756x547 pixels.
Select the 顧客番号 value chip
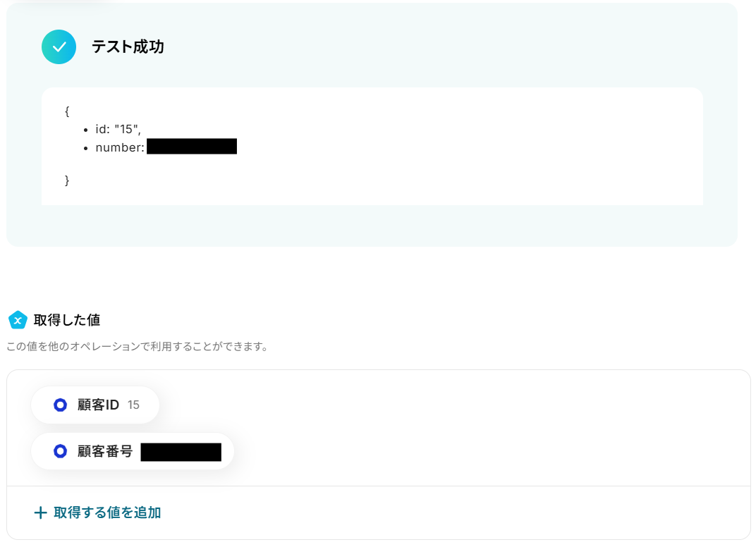(x=133, y=451)
